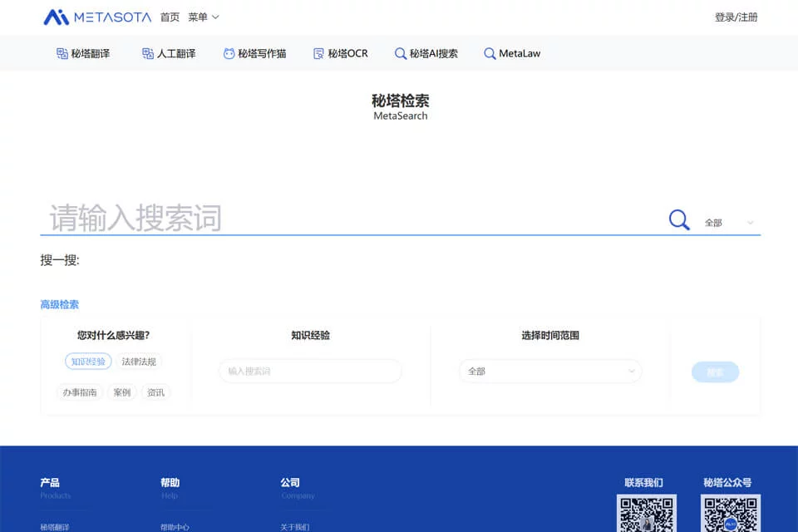Click the 秘塔翻译 footer link

pyautogui.click(x=55, y=527)
